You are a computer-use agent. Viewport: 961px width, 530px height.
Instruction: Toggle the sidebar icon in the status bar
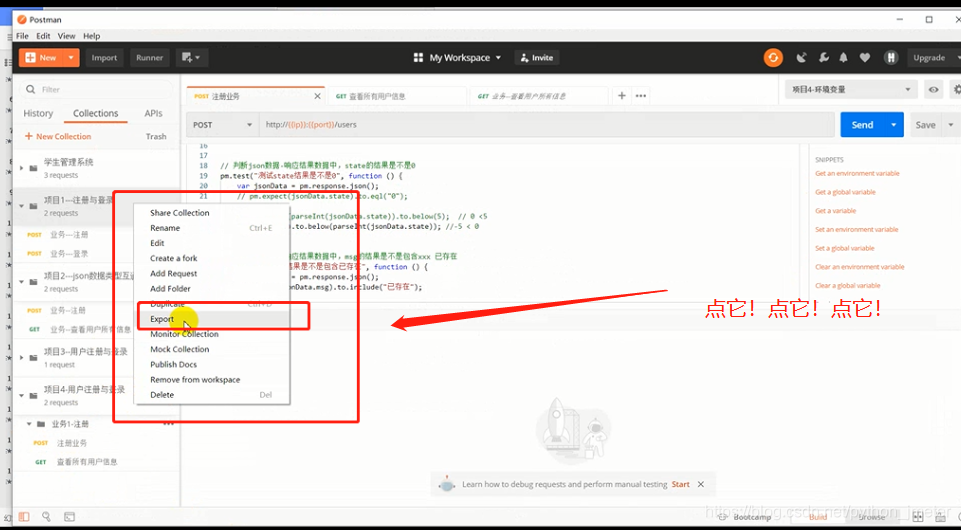coord(24,517)
